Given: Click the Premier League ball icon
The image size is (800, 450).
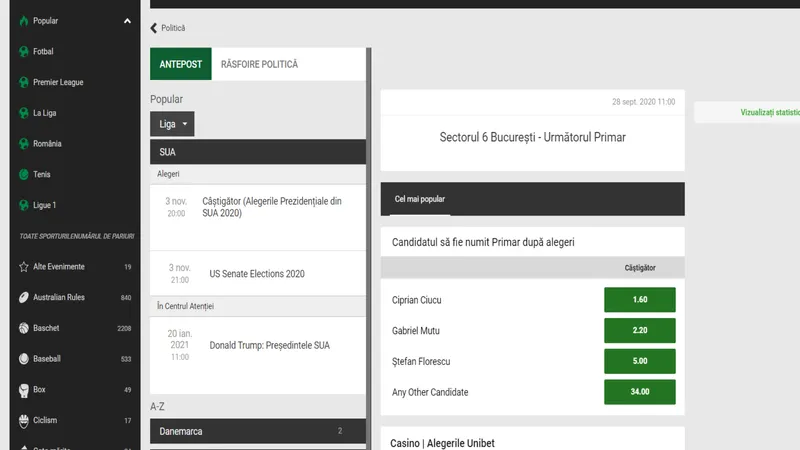Looking at the screenshot, I should 23,82.
